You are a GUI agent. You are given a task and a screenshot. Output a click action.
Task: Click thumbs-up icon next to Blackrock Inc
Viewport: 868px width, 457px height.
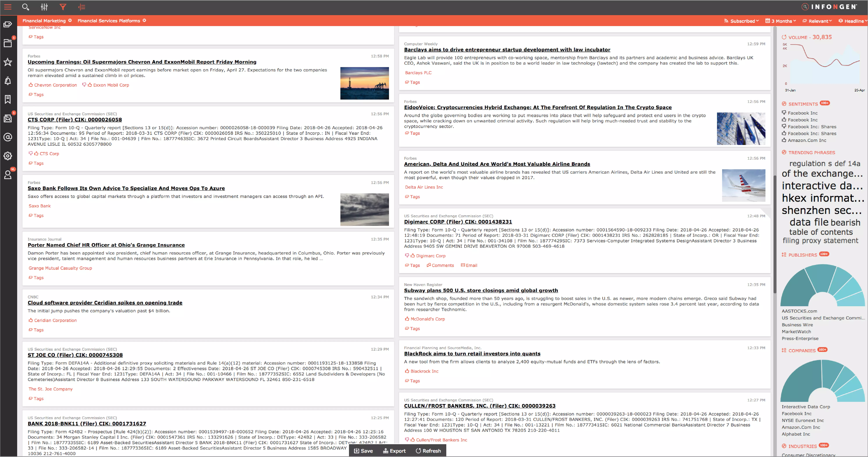coord(407,371)
